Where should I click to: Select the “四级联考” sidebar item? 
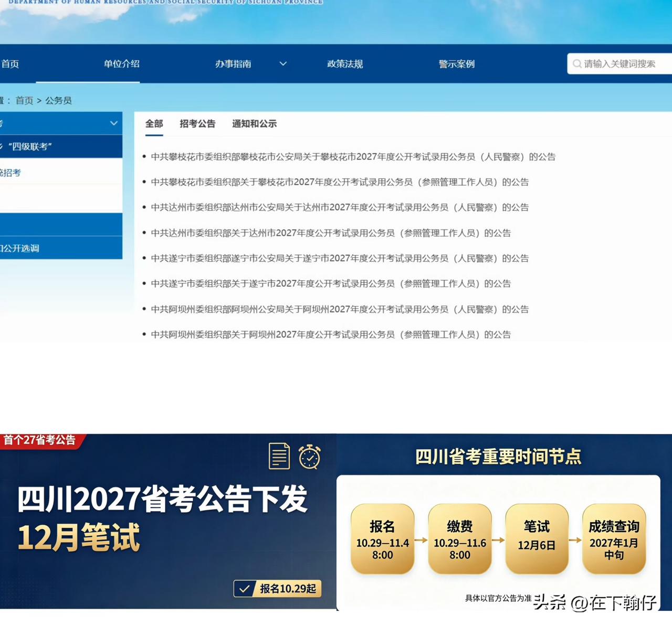(61, 146)
